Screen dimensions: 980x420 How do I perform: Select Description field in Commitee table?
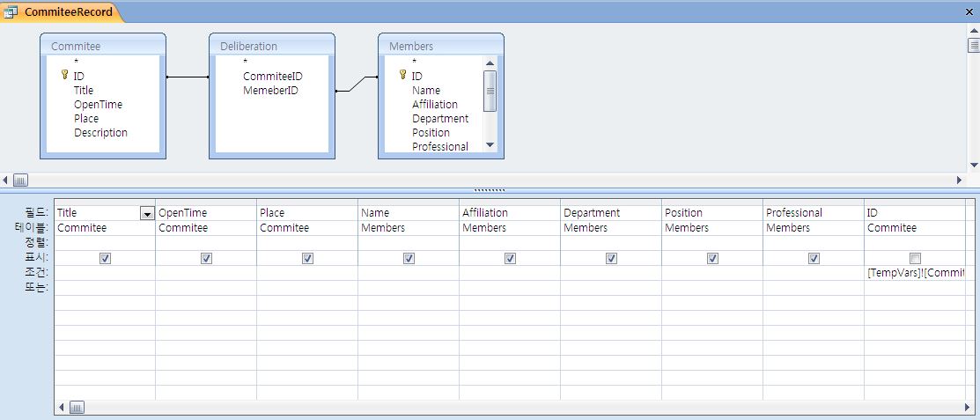pyautogui.click(x=100, y=132)
